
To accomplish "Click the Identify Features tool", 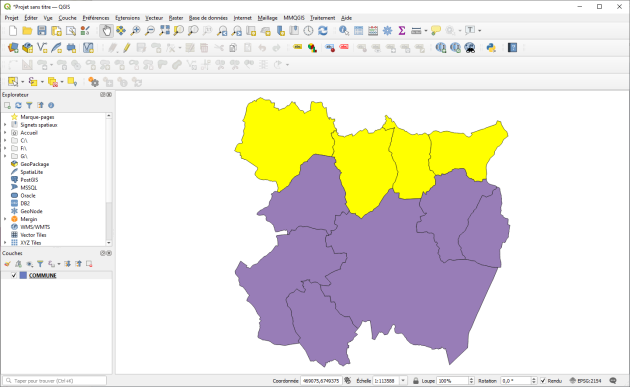I will 344,31.
